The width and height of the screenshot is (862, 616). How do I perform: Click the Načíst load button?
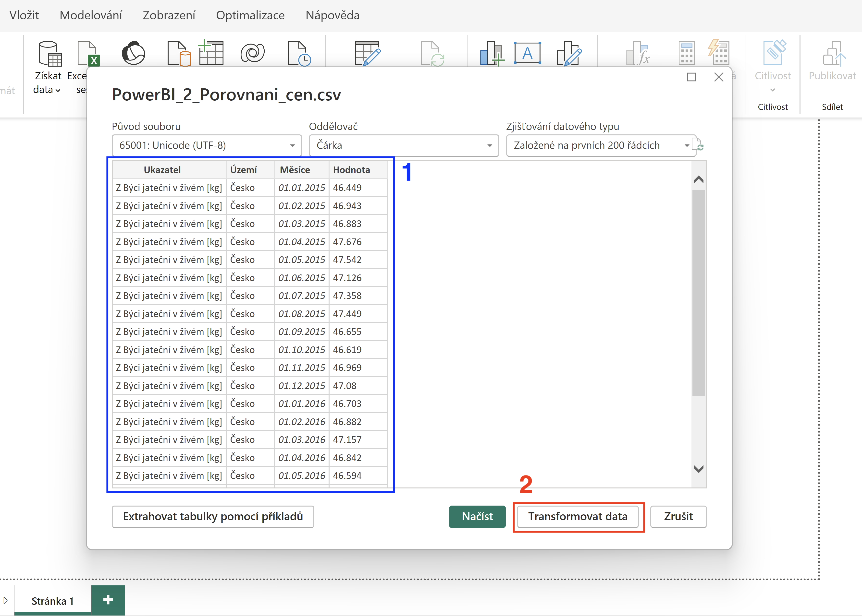[x=477, y=516]
